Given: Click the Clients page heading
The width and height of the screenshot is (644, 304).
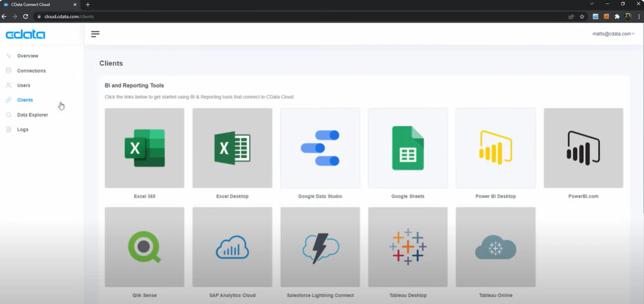Looking at the screenshot, I should (111, 64).
